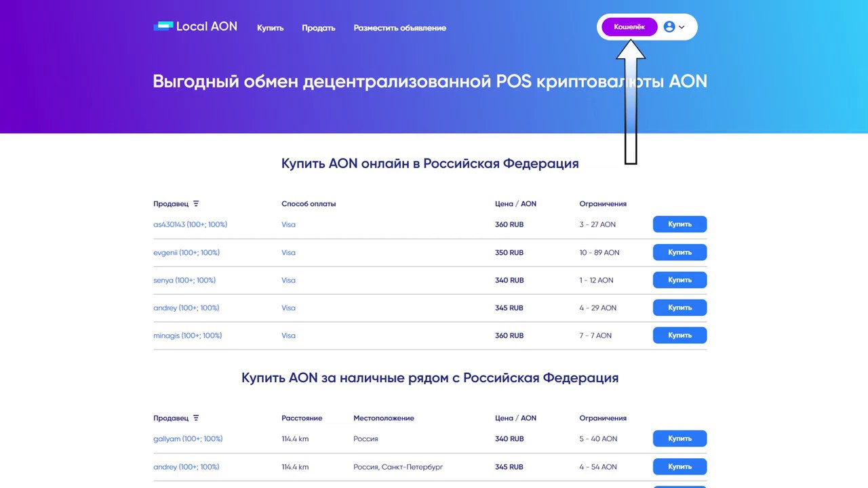Click Россия, Санкт-Петербург location cell
The width and height of the screenshot is (868, 488).
pyautogui.click(x=398, y=467)
